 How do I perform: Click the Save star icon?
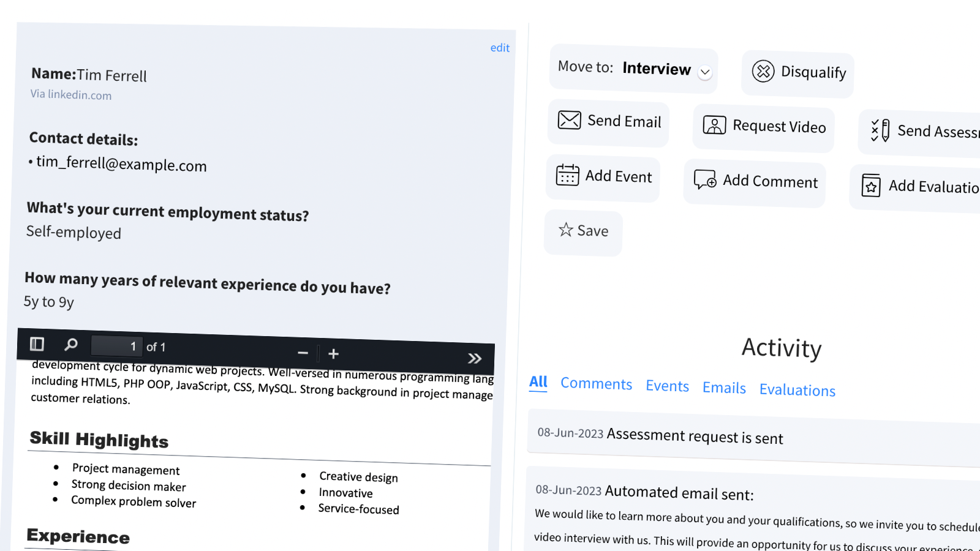[x=565, y=230]
